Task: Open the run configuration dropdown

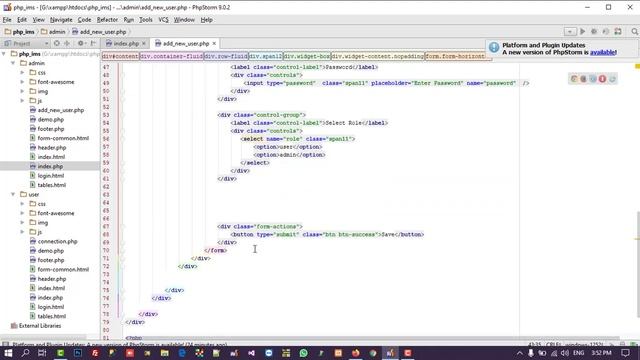Action: click(570, 31)
